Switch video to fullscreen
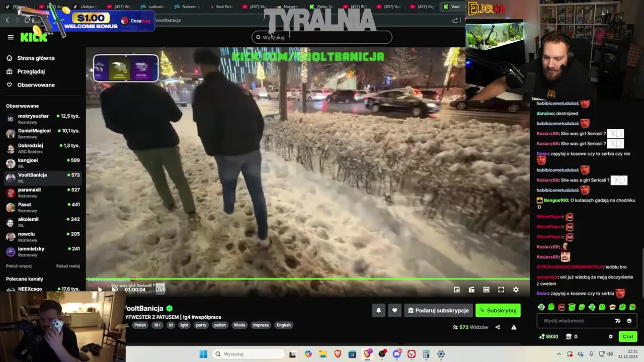The width and height of the screenshot is (644, 362). point(501,290)
